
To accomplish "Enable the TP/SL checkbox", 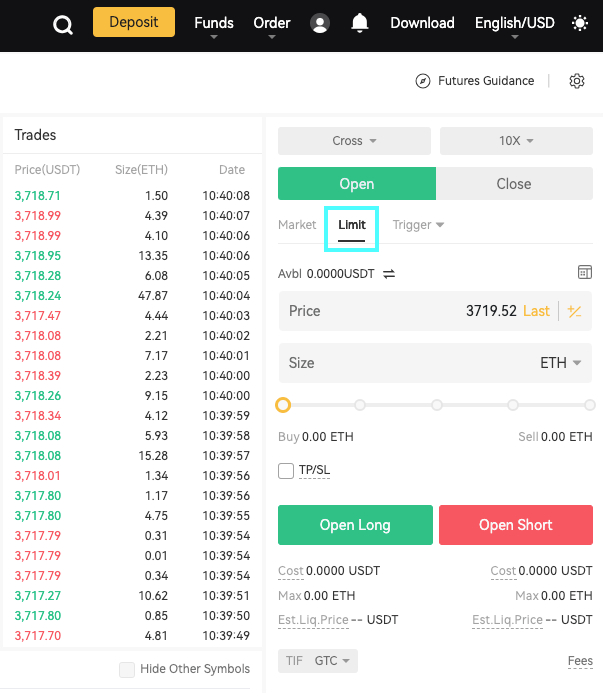I will point(286,470).
